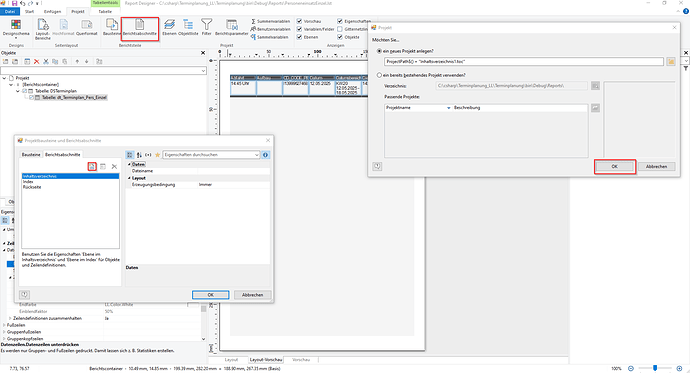Switch to the Einfügen ribbon tab

52,11
